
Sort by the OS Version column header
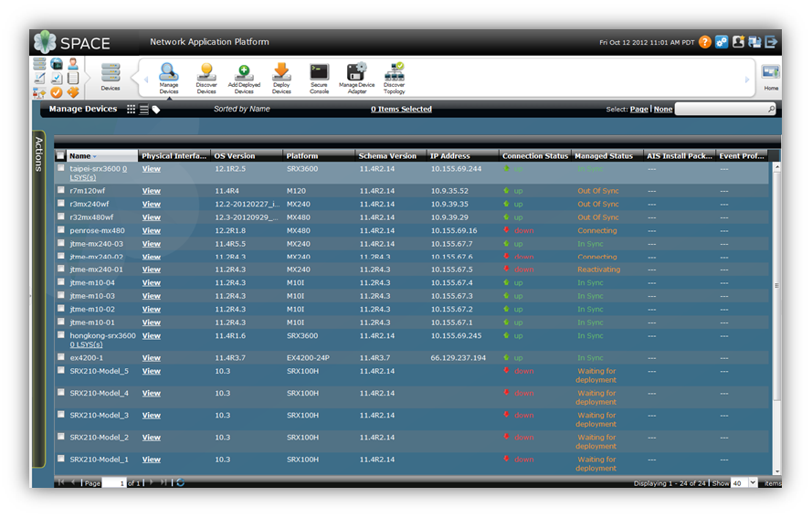(247, 156)
